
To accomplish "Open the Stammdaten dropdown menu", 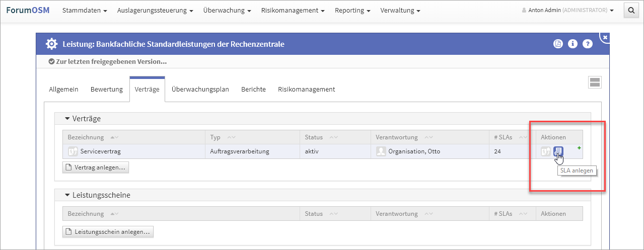I will click(85, 11).
